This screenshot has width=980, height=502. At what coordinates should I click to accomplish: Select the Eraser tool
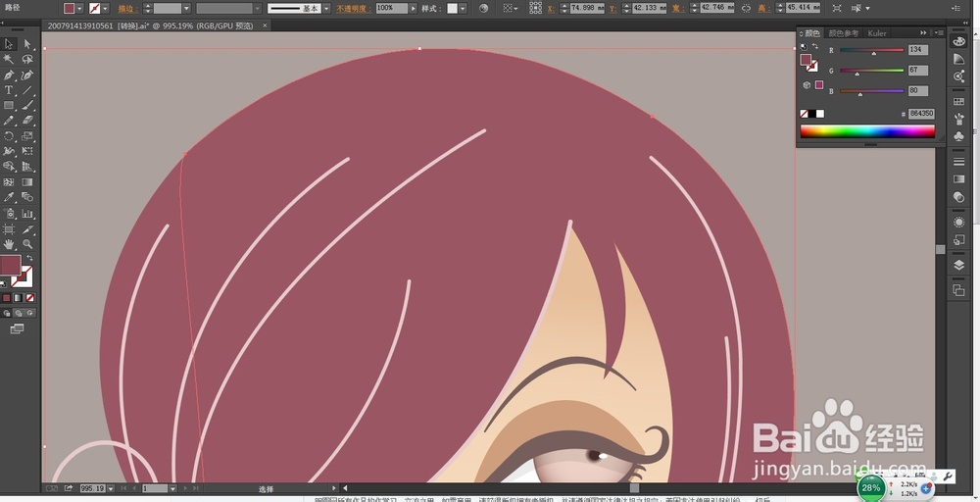pos(27,121)
